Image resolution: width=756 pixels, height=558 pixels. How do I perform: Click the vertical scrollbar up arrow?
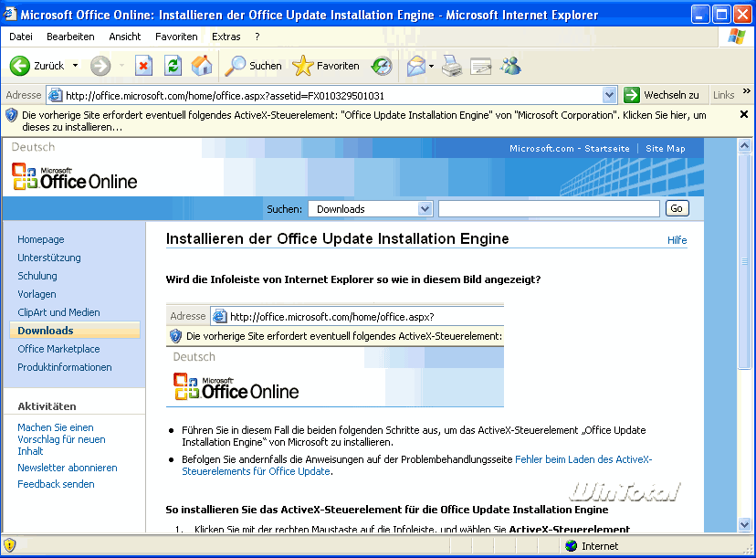pos(744,145)
